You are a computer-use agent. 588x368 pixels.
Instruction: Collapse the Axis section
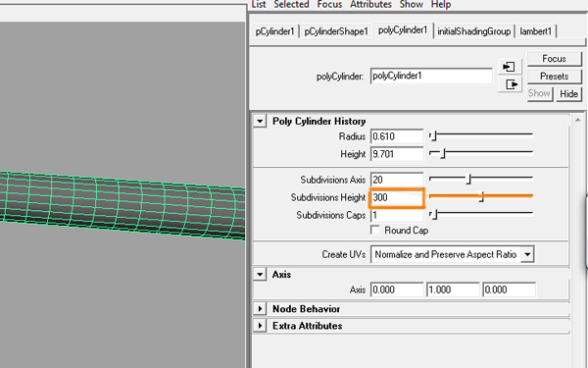(260, 274)
